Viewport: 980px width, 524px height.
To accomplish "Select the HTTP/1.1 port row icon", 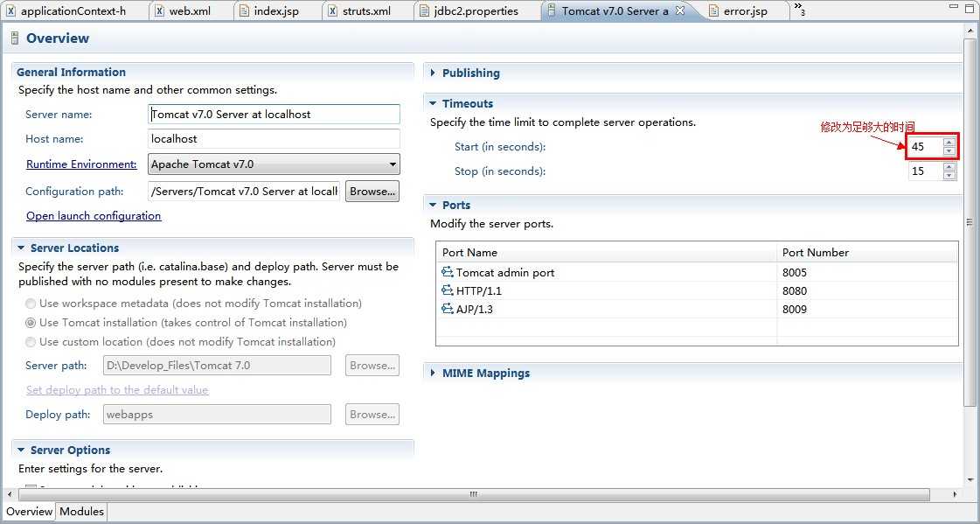I will pyautogui.click(x=447, y=290).
